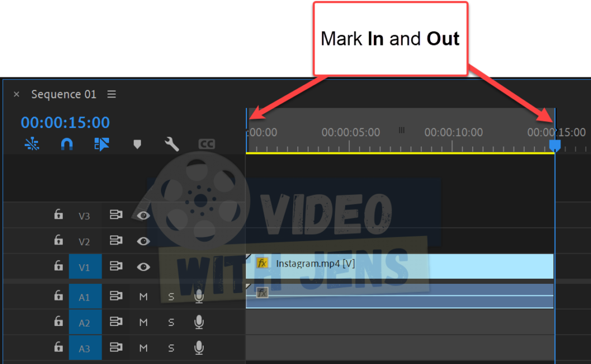Hide track V1 output with eye icon
This screenshot has width=591, height=364.
pos(143,267)
